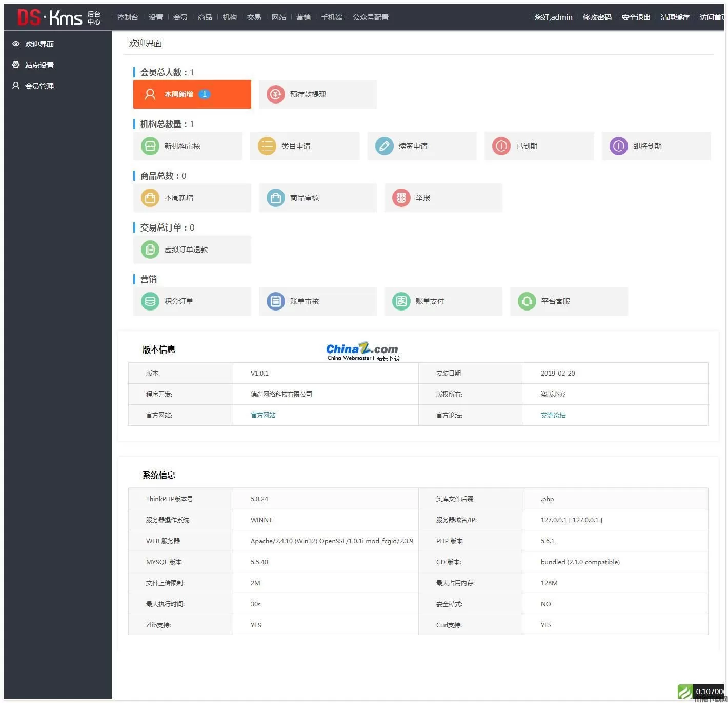Click the 虚拟订单退款 refund icon
Image resolution: width=728 pixels, height=703 pixels.
click(150, 250)
